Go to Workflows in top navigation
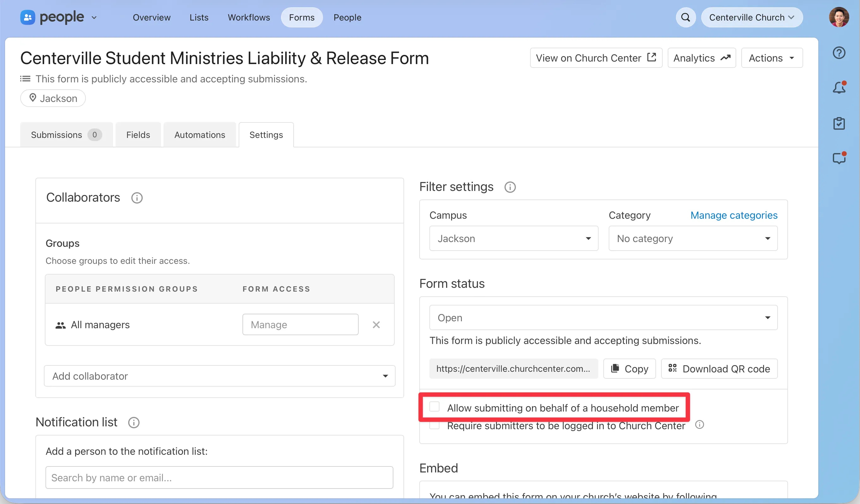Screen dimensions: 860x504 pyautogui.click(x=249, y=17)
